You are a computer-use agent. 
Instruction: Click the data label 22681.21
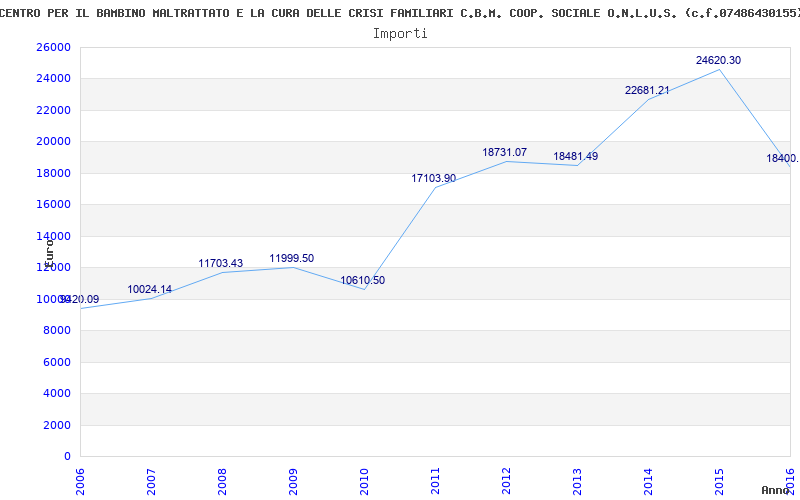pyautogui.click(x=647, y=90)
